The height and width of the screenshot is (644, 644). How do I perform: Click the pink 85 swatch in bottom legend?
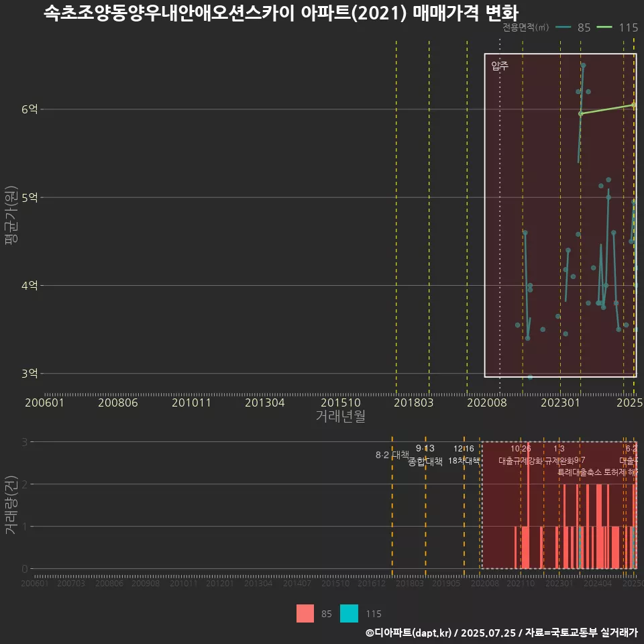point(305,614)
